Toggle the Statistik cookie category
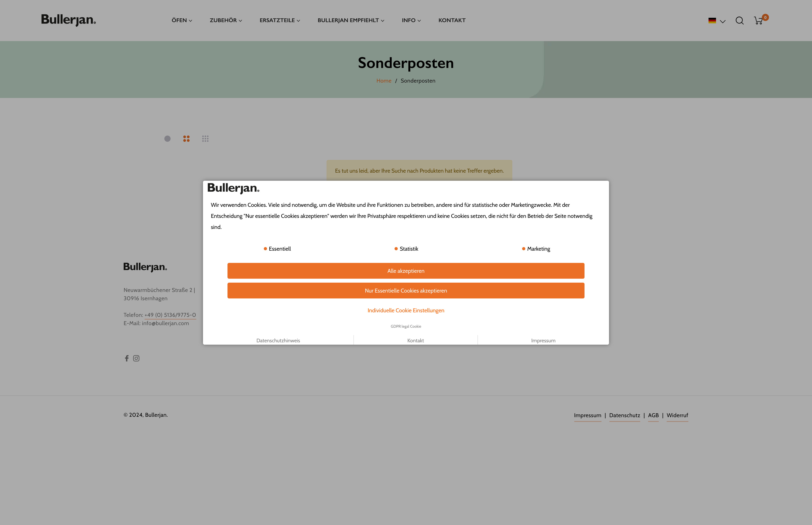Image resolution: width=812 pixels, height=525 pixels. pyautogui.click(x=396, y=248)
